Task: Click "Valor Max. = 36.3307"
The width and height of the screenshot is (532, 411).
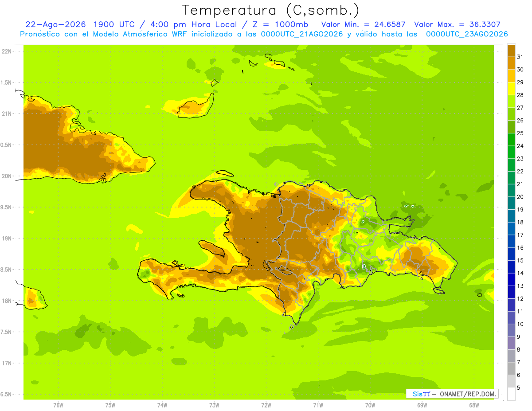Action: 458,24
